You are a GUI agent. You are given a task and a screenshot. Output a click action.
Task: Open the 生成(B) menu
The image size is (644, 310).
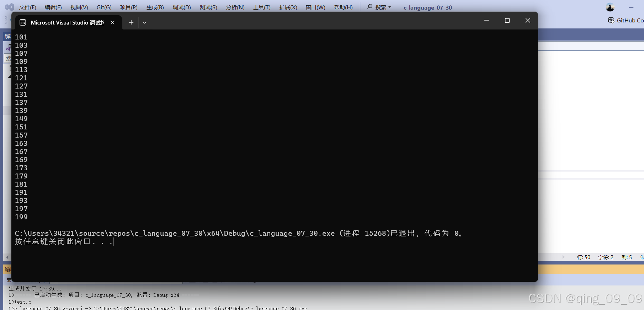tap(155, 7)
